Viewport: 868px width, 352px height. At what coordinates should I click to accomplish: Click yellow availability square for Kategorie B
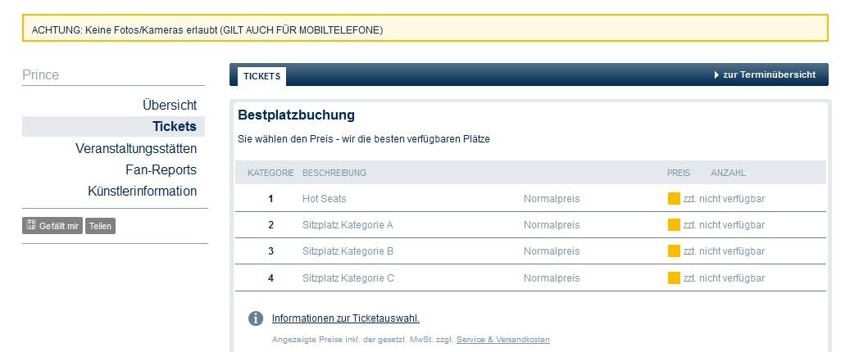coord(674,250)
